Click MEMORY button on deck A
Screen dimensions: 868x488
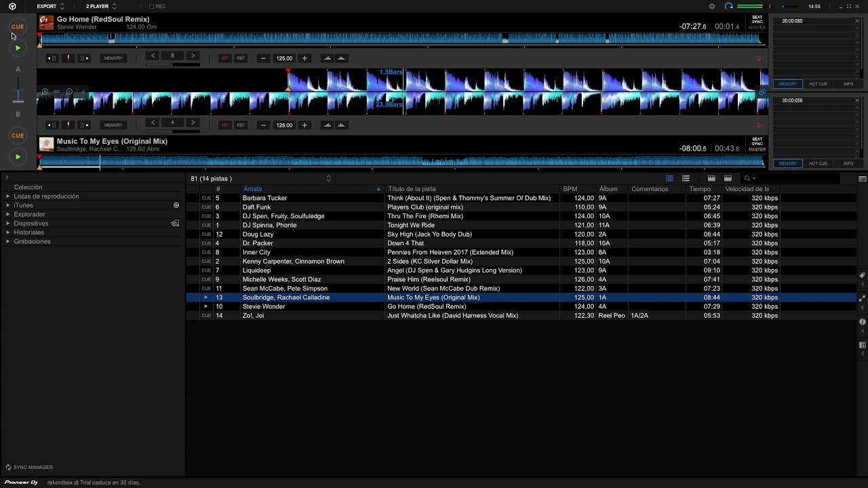(113, 58)
